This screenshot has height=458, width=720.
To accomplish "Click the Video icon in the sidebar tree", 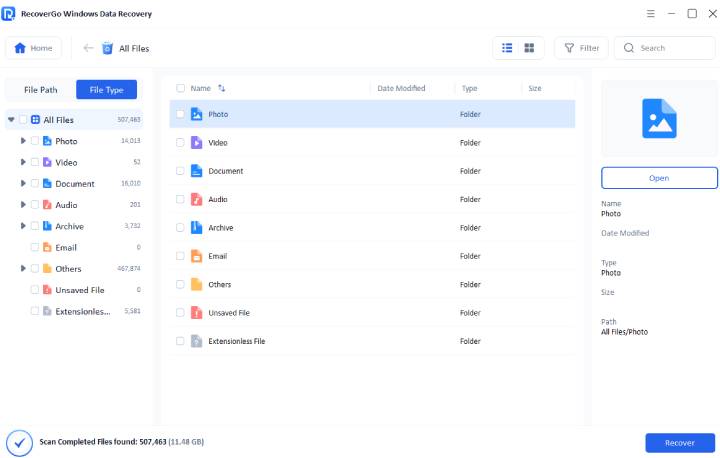I will click(x=47, y=162).
